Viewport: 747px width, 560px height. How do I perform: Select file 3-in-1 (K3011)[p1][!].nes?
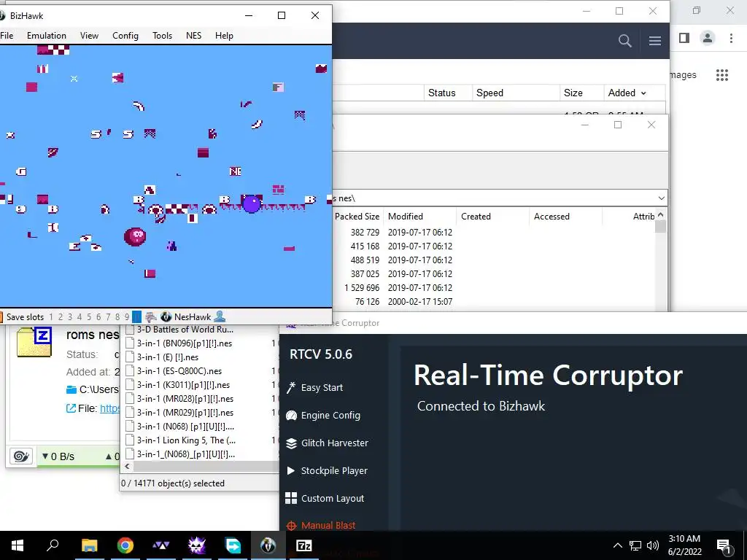[183, 385]
